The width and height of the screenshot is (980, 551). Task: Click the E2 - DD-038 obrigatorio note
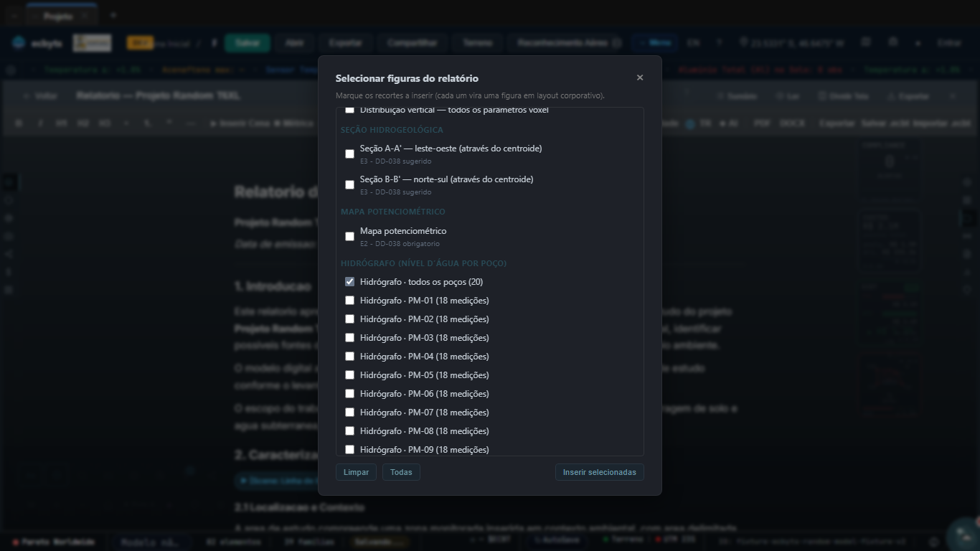point(400,244)
